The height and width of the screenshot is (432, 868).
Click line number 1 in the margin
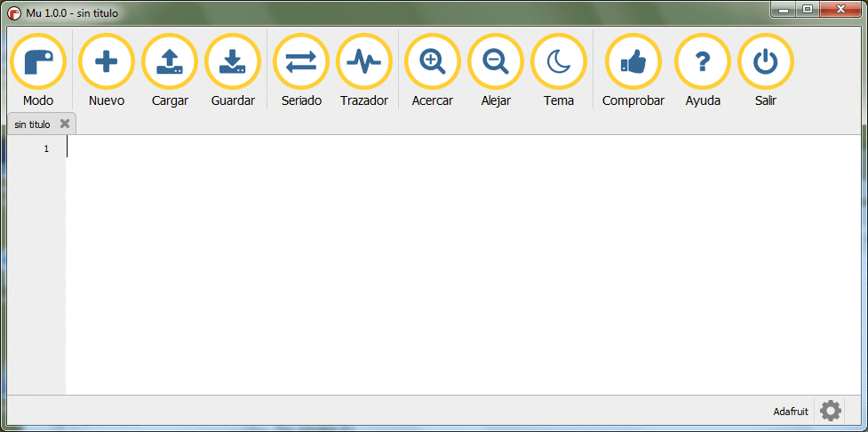click(x=45, y=148)
